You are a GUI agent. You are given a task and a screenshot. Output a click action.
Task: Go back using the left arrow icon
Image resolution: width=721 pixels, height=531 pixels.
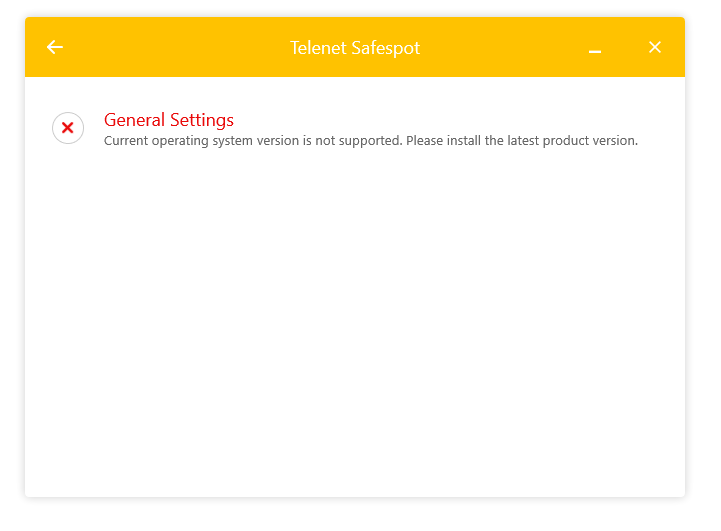click(55, 47)
